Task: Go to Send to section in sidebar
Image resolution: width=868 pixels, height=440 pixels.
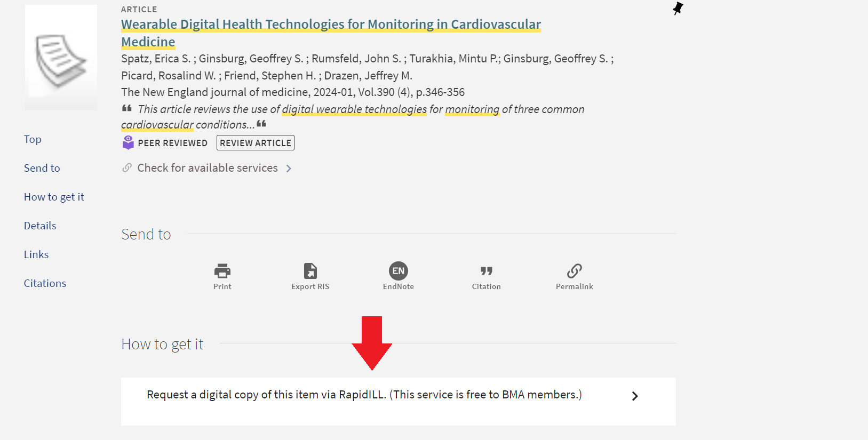Action: coord(42,168)
